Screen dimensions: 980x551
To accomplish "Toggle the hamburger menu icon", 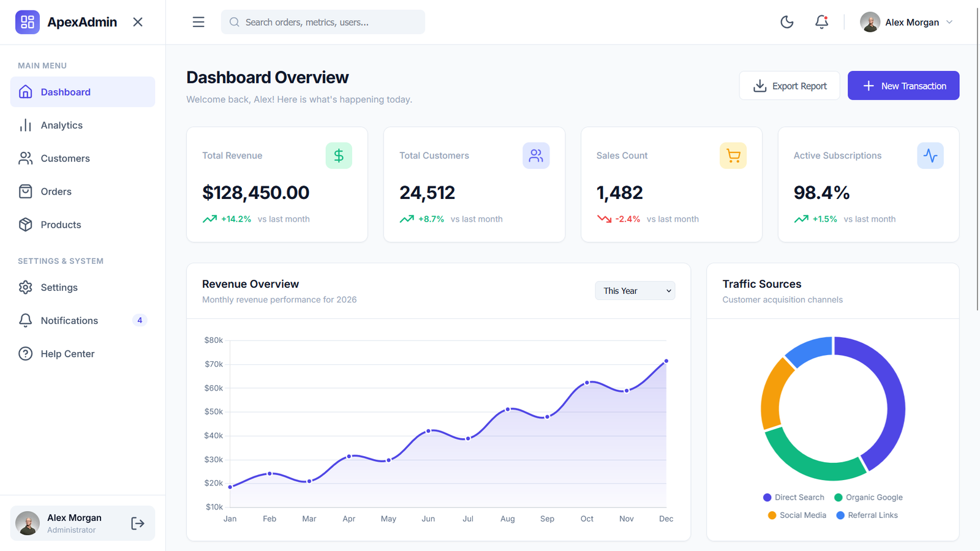I will coord(198,22).
